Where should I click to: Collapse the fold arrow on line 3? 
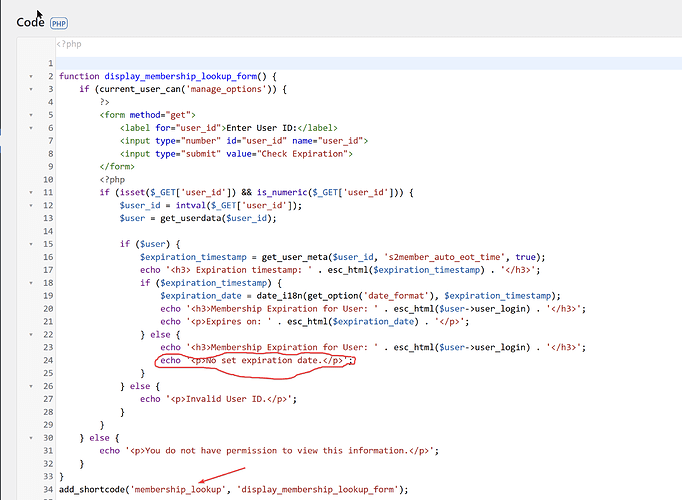click(31, 89)
